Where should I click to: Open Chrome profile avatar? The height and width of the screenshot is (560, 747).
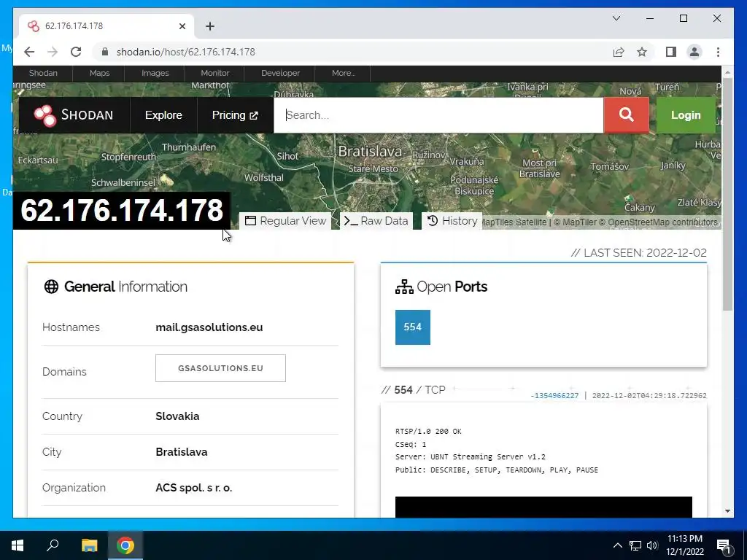[x=694, y=52]
